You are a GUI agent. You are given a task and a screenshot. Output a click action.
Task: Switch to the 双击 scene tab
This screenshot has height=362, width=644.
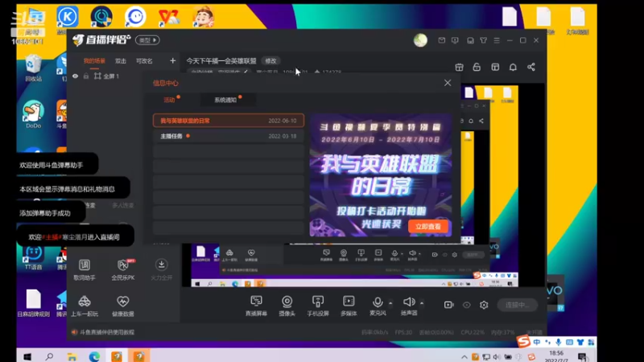click(120, 61)
